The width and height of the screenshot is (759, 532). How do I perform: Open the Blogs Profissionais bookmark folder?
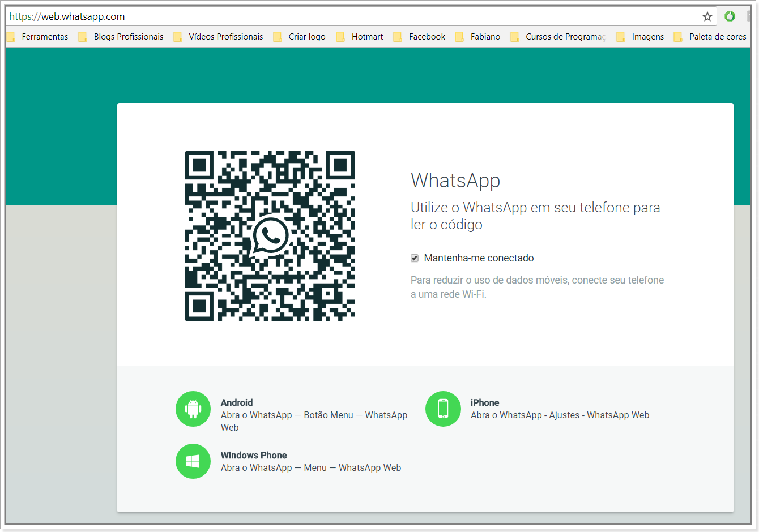(121, 37)
